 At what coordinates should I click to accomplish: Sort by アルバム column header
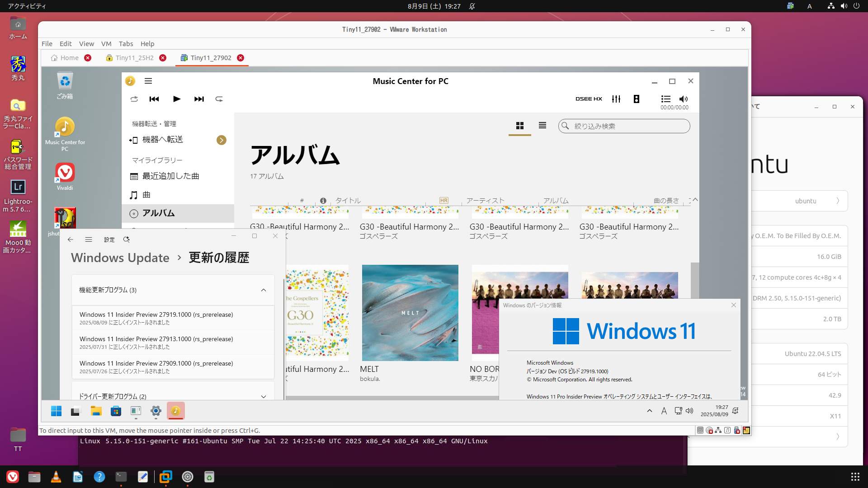click(556, 201)
